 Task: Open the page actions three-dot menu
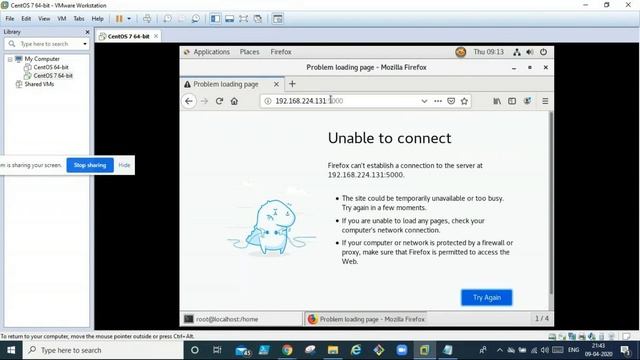coord(438,101)
